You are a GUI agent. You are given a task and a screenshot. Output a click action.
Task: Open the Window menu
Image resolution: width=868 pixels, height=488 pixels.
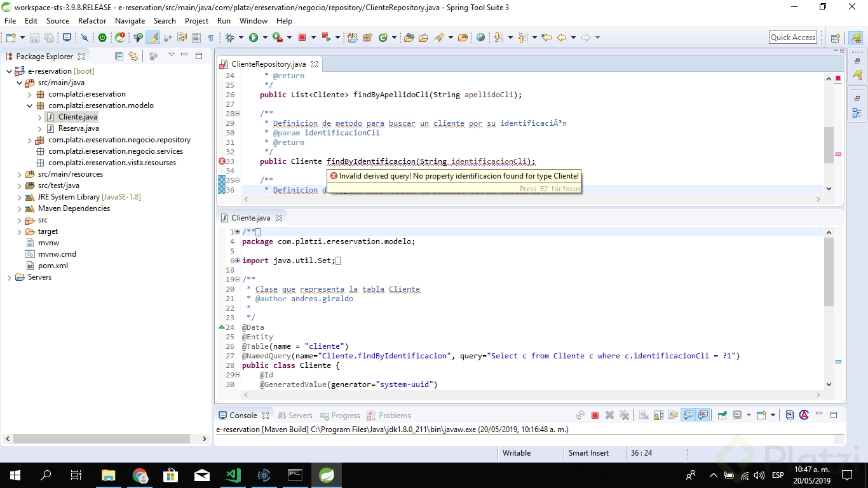253,21
